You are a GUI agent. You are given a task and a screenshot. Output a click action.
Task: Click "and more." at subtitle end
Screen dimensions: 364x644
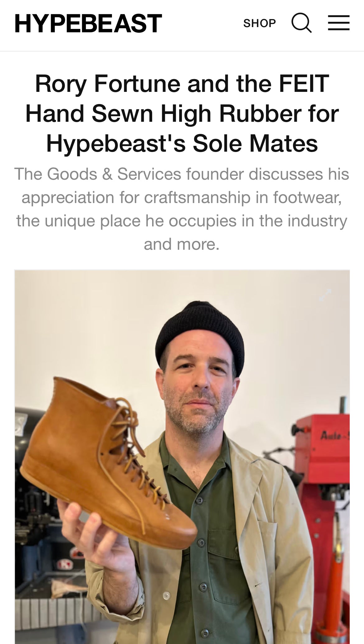(x=182, y=244)
